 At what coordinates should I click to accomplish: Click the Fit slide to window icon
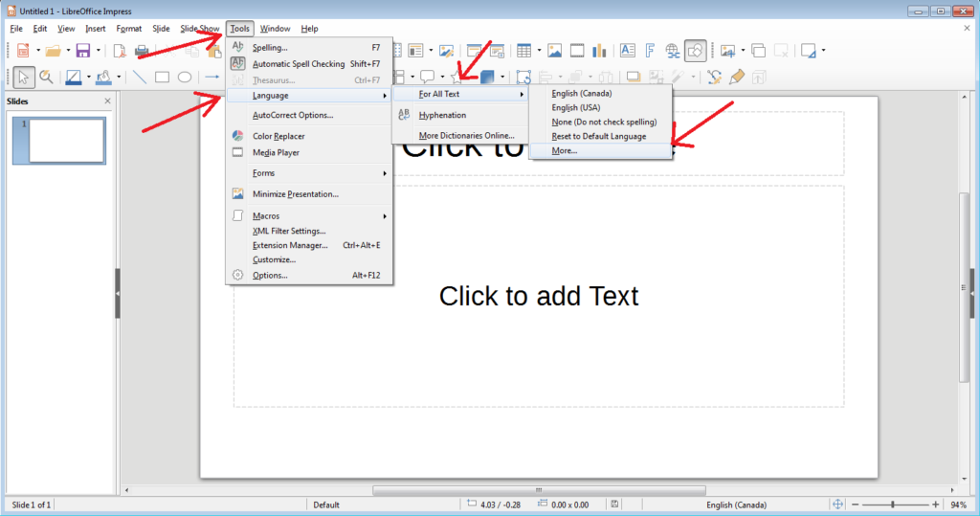coord(837,505)
